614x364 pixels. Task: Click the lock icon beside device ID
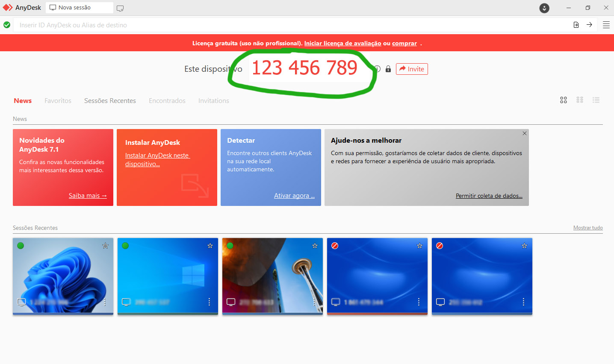pyautogui.click(x=388, y=69)
